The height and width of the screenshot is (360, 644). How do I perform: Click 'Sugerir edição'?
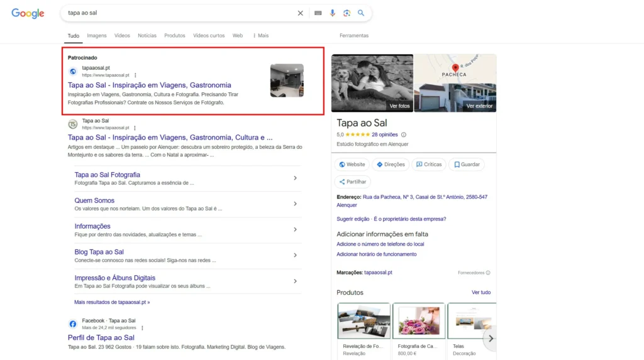tap(353, 219)
